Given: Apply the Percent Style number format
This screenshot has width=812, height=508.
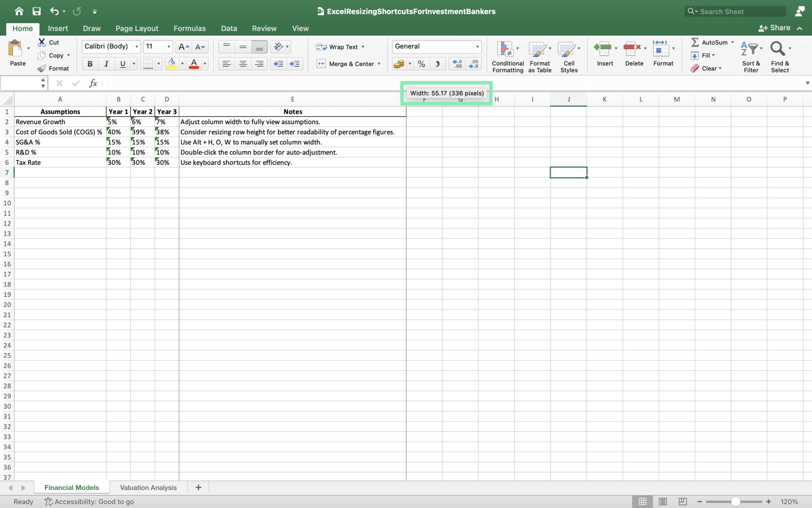Looking at the screenshot, I should pos(421,64).
